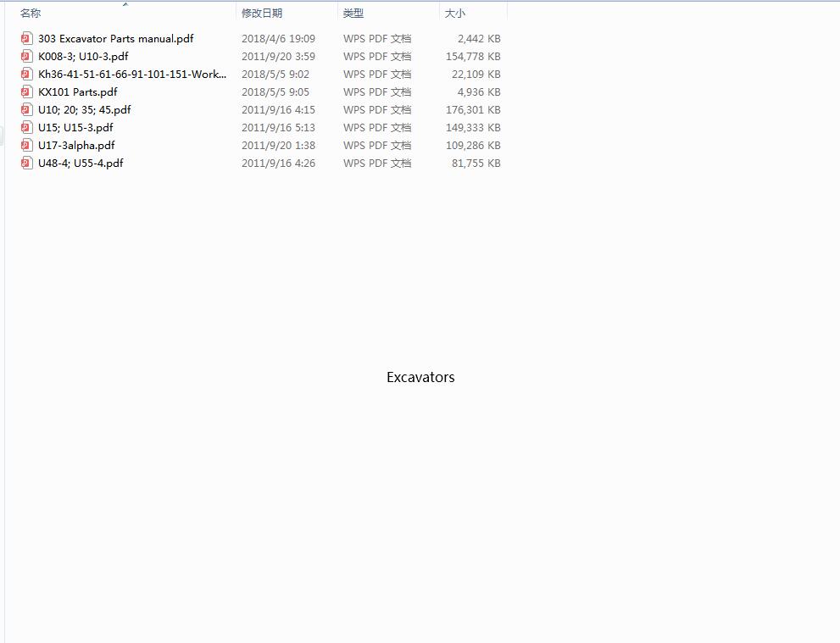The height and width of the screenshot is (643, 840).
Task: Click the 类型 column header
Action: coord(353,14)
